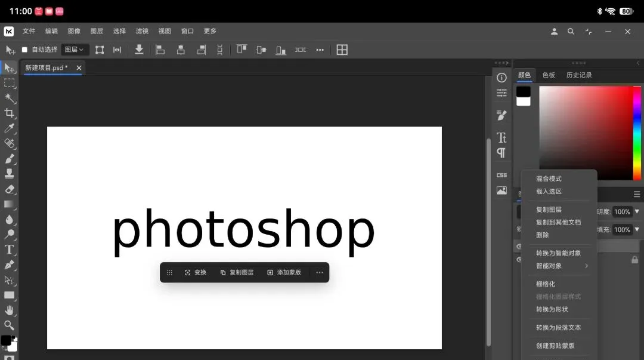Open the Properties sliders panel icon
Image resolution: width=644 pixels, height=360 pixels.
(501, 93)
